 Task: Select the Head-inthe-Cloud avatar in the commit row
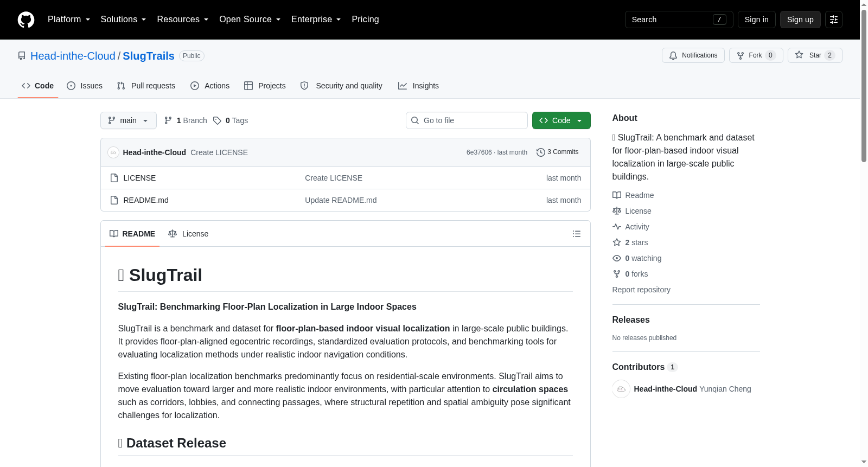click(113, 152)
